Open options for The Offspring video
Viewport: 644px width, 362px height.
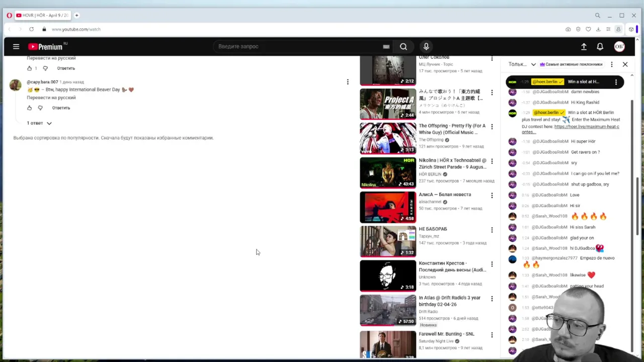[492, 127]
